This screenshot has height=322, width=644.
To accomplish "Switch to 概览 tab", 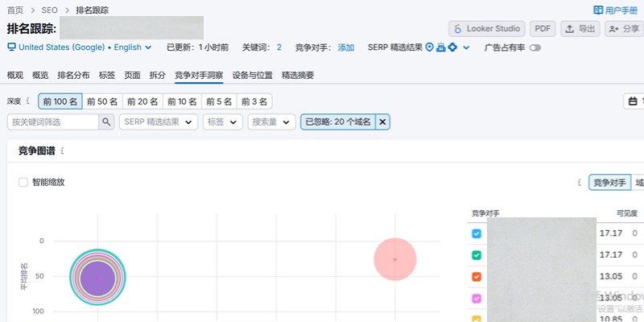I will 40,75.
